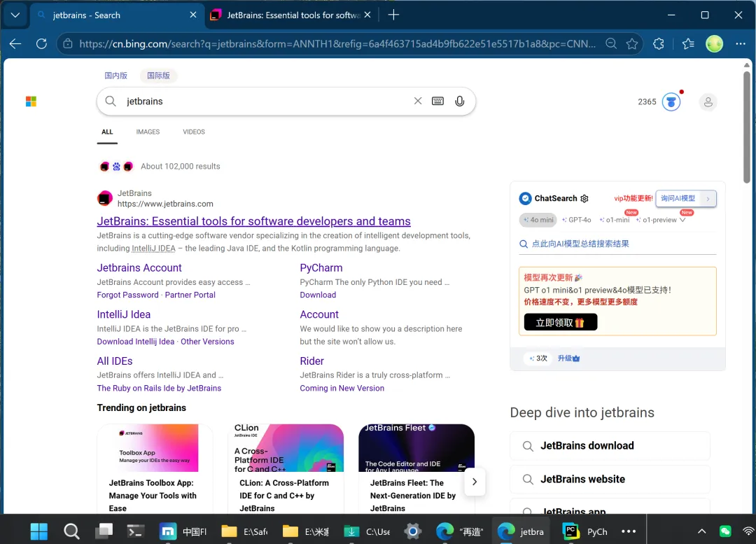Open the rewards medal icon next to 2365
The width and height of the screenshot is (756, 544).
point(671,102)
